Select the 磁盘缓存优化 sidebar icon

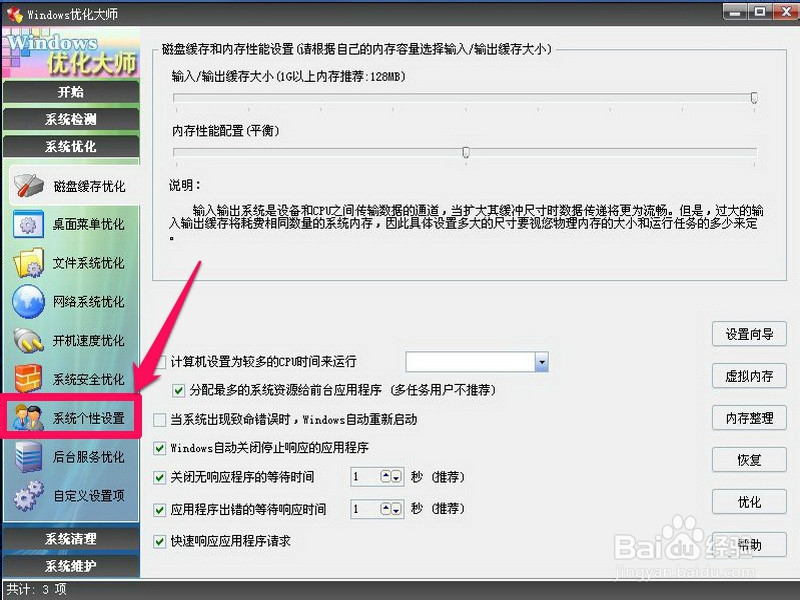click(x=70, y=185)
